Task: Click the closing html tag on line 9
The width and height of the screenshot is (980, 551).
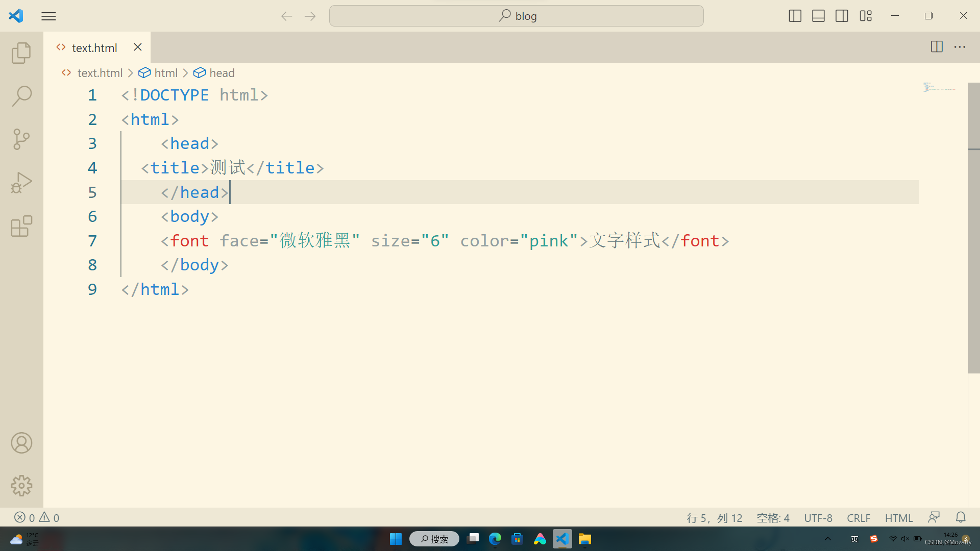Action: click(155, 289)
